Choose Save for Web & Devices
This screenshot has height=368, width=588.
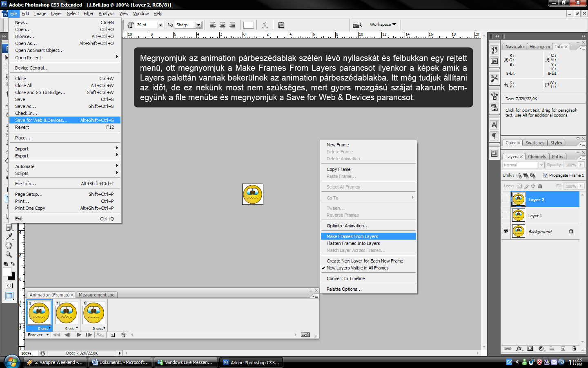click(x=41, y=120)
